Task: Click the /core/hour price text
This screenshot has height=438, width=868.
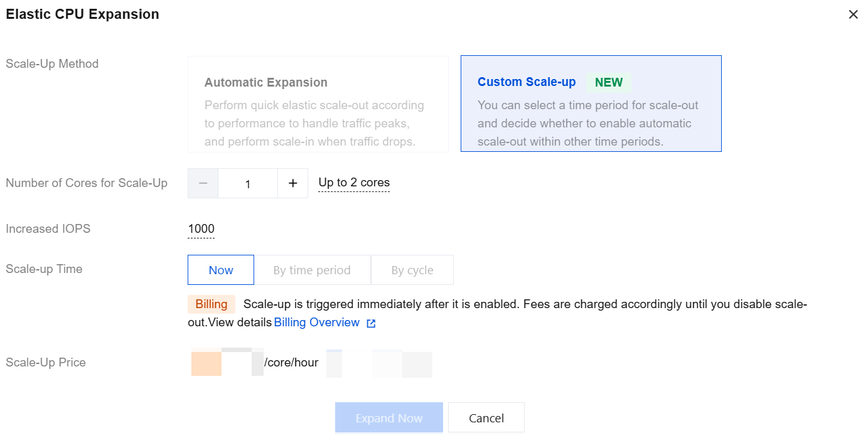Action: click(291, 363)
